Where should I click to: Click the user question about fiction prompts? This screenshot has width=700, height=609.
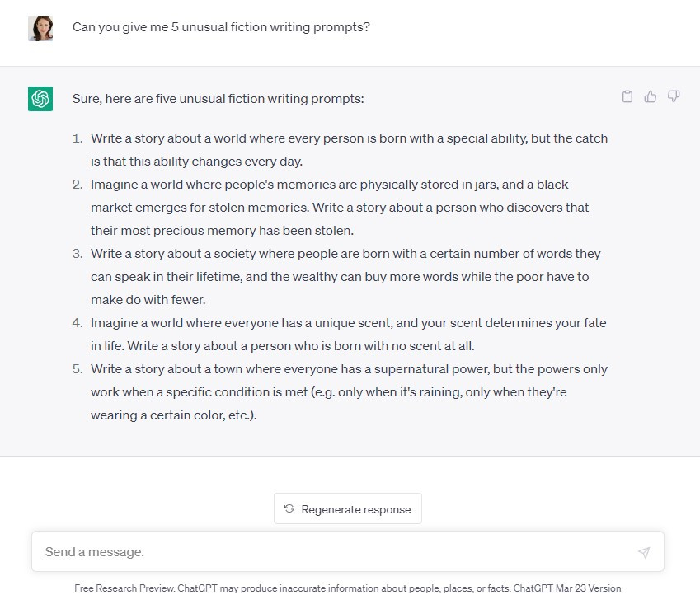click(x=221, y=27)
